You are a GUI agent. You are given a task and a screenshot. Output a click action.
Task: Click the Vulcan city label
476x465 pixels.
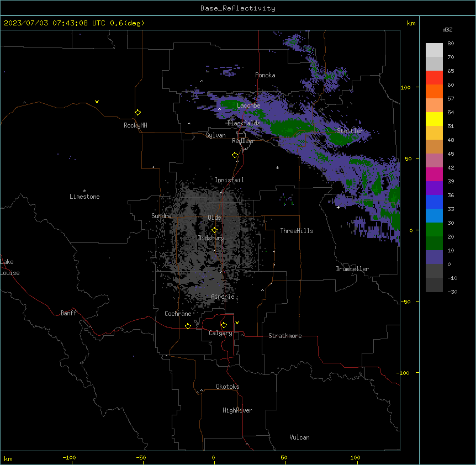300,437
